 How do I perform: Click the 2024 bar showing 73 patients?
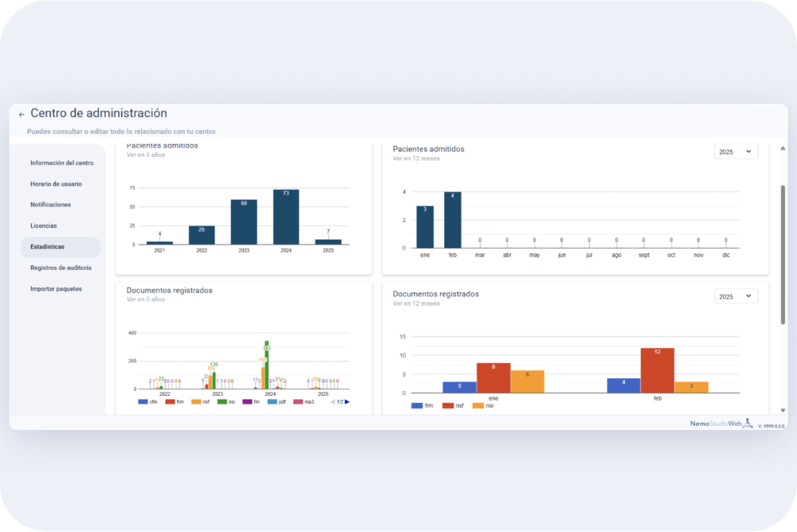click(286, 217)
